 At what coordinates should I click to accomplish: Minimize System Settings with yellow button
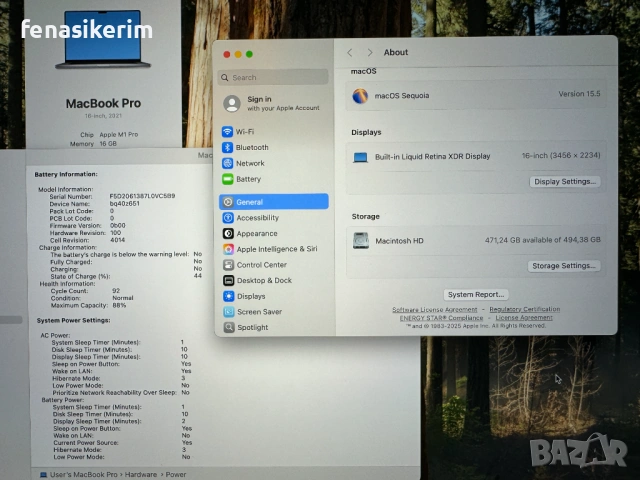click(x=238, y=54)
